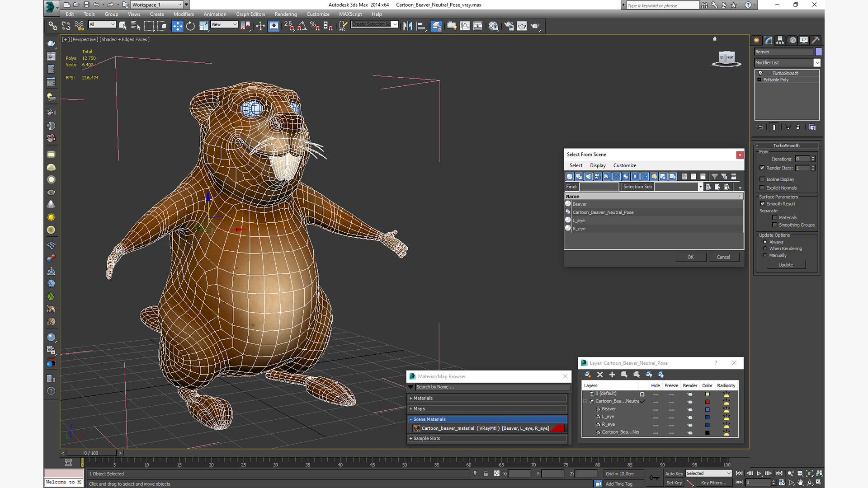Open Material Editor from toolbar
The width and height of the screenshot is (868, 488).
[493, 26]
